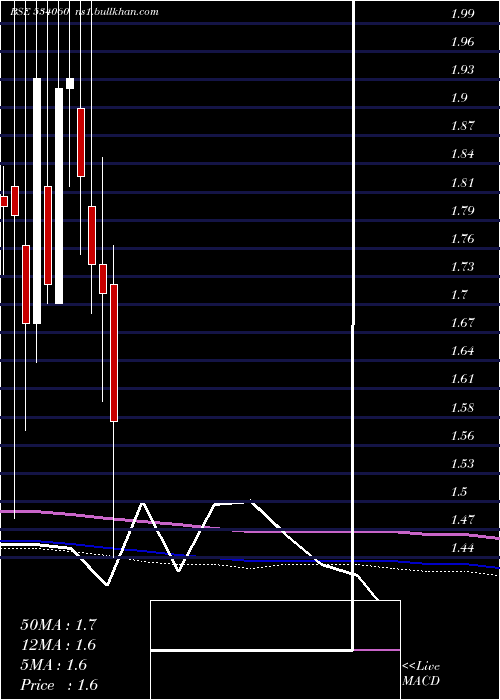Click the 12MA : 1.6 readout
Viewport: 500px width, 700px height.
(x=58, y=645)
